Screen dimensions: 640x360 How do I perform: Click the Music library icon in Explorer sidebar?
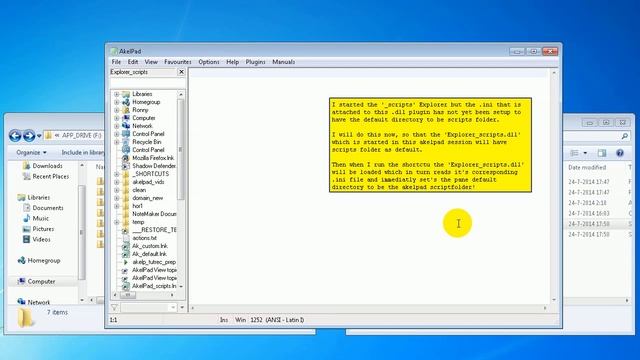[x=27, y=218]
